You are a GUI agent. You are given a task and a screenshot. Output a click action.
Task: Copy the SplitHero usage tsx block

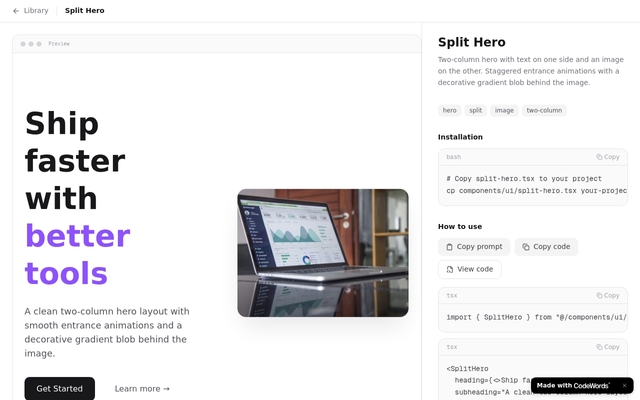(x=607, y=347)
